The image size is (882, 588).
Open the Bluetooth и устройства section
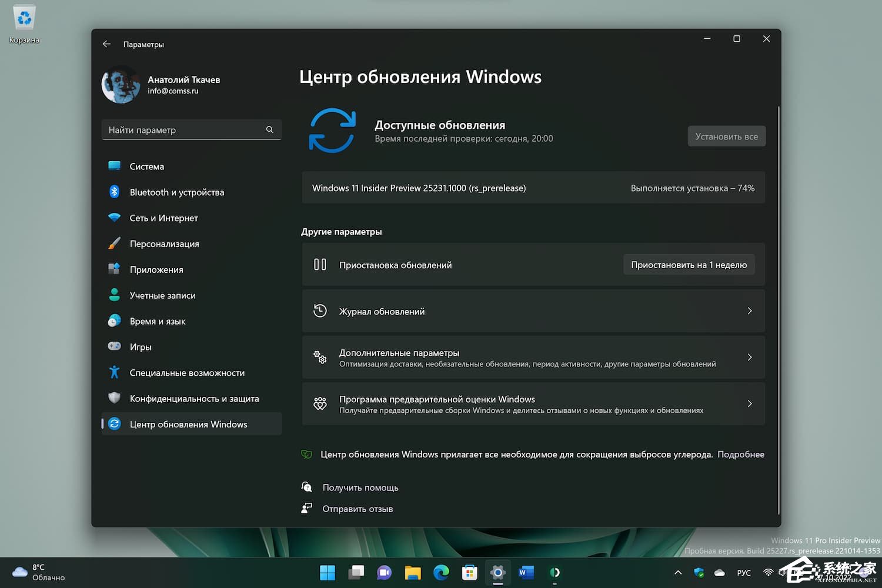176,192
